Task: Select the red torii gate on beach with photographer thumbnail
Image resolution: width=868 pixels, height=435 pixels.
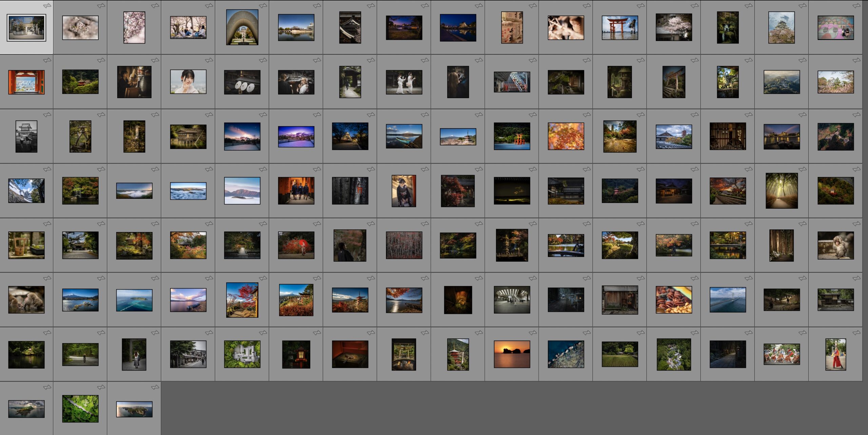Action: pos(619,27)
